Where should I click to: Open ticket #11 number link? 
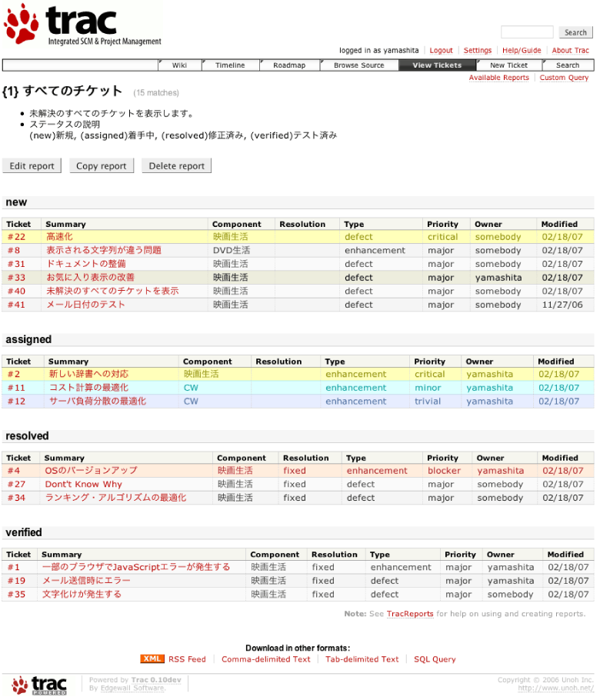(x=16, y=388)
